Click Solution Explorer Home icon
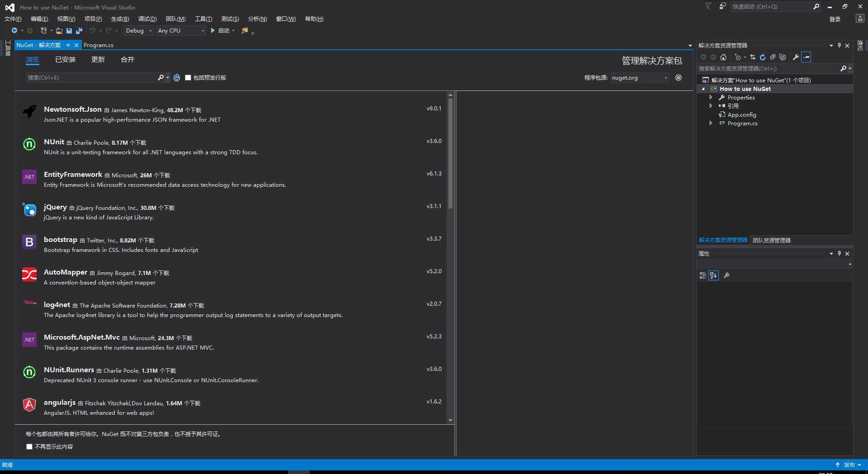 coord(723,57)
